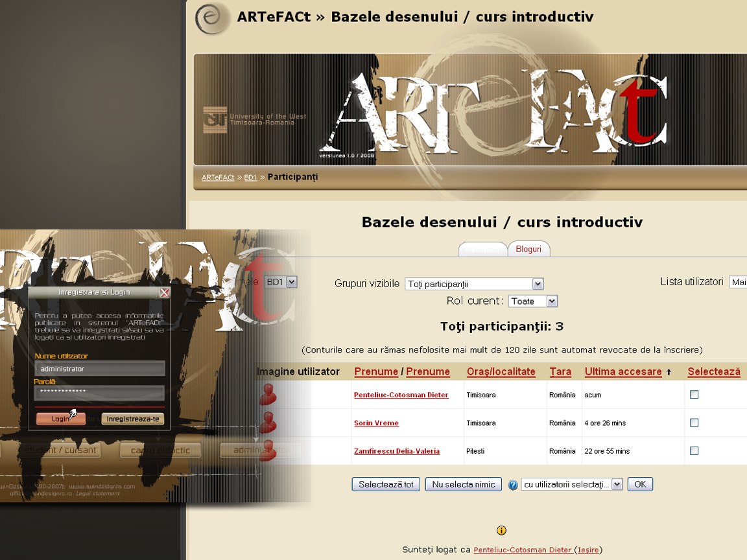The width and height of the screenshot is (747, 560).
Task: Open the logged-in user Penteliuc-Cotosman Dieter footer link
Action: pyautogui.click(x=523, y=550)
